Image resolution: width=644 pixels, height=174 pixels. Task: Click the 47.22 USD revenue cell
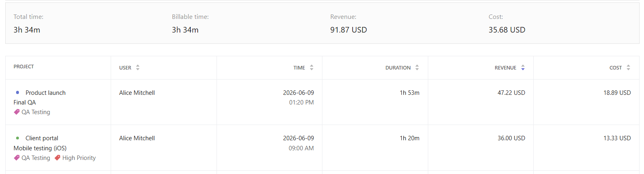(511, 93)
